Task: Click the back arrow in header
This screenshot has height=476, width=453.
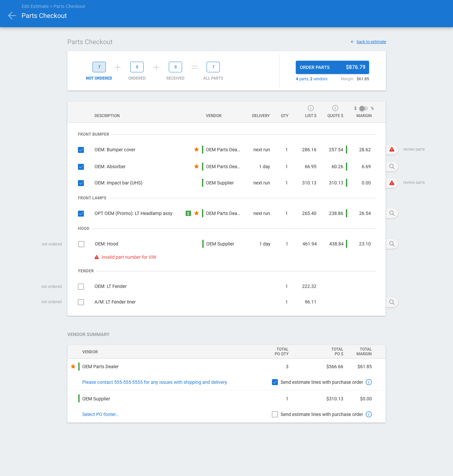Action: click(x=12, y=16)
